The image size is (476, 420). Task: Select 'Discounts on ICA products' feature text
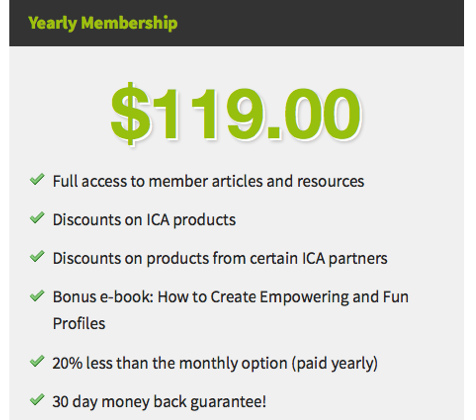pyautogui.click(x=144, y=220)
